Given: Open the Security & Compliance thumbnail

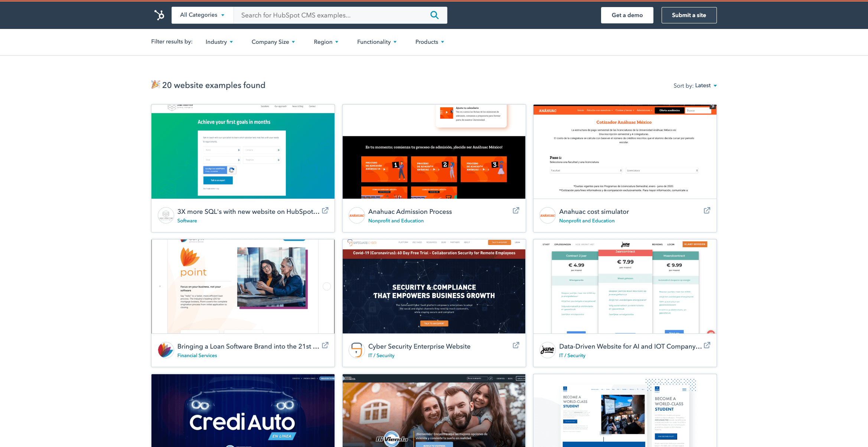Looking at the screenshot, I should tap(434, 286).
